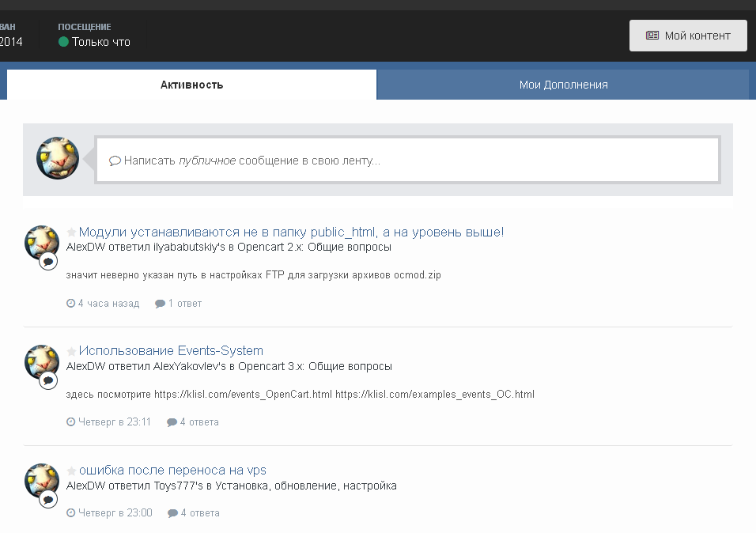Open the 'ошибка после переноса на vps' topic
Viewport: 756px width, 533px height.
172,471
